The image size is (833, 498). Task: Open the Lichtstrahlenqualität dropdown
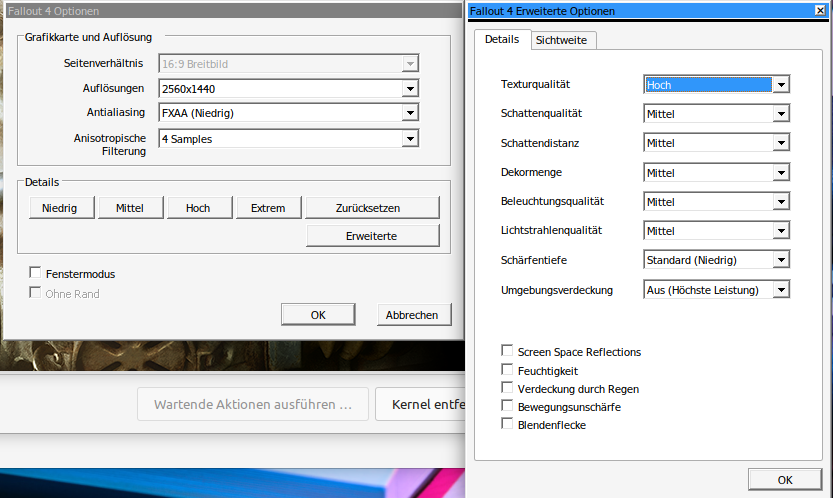click(716, 231)
